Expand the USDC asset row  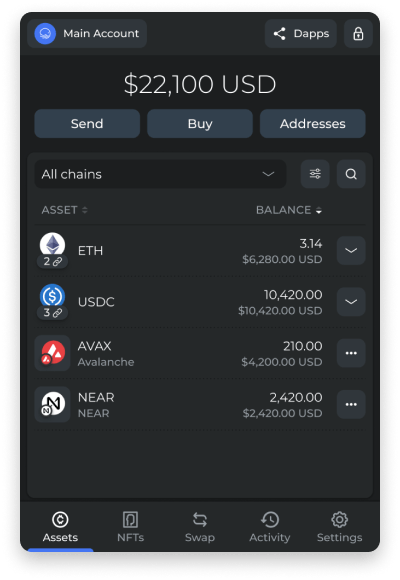point(351,302)
